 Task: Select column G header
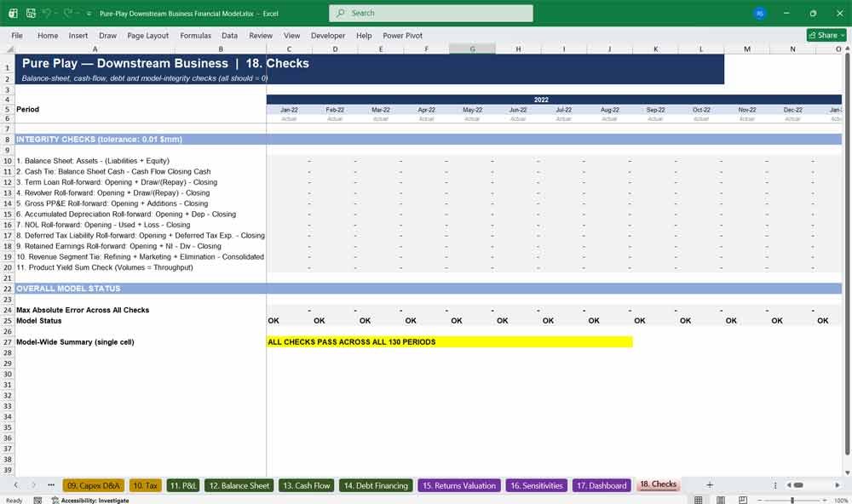[472, 49]
